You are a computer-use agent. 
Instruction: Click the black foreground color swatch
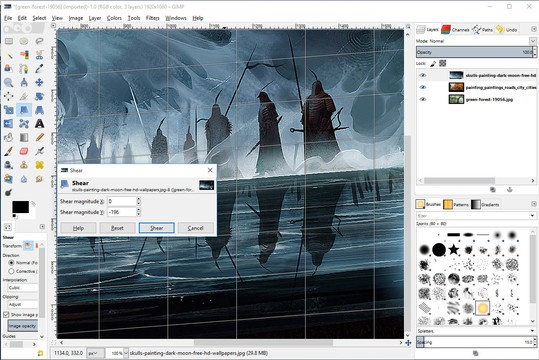tap(20, 207)
